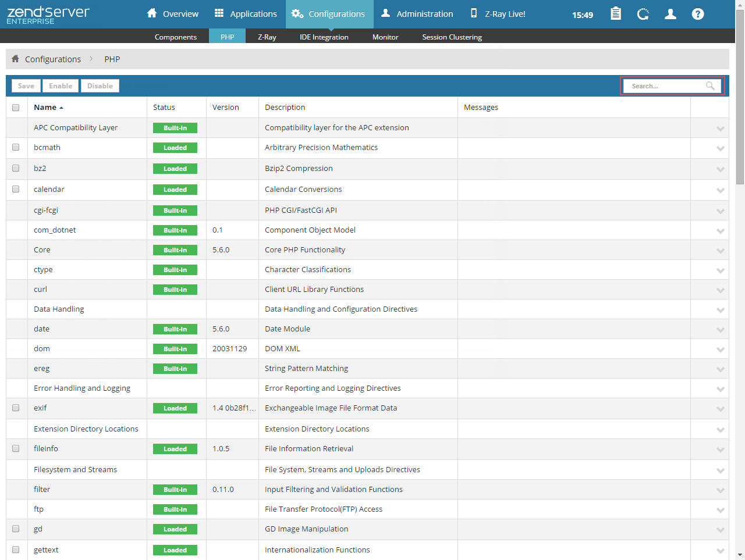Click the home icon in breadcrumb

(16, 59)
